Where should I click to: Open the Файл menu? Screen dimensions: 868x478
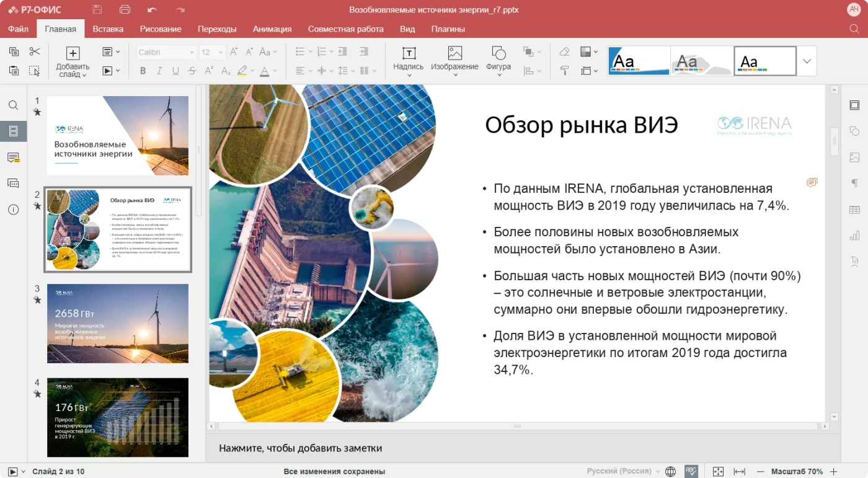18,29
